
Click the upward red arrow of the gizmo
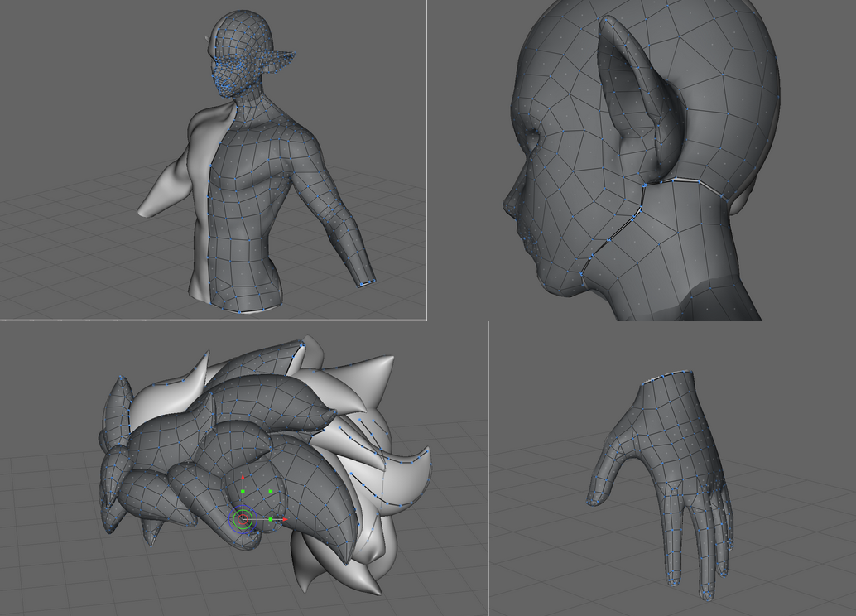point(243,479)
